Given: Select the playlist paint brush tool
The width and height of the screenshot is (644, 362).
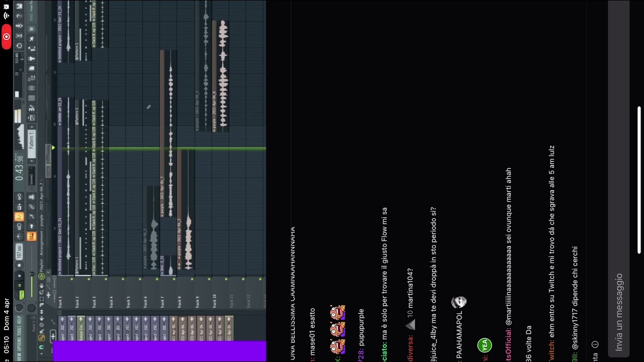Looking at the screenshot, I should point(41,331).
